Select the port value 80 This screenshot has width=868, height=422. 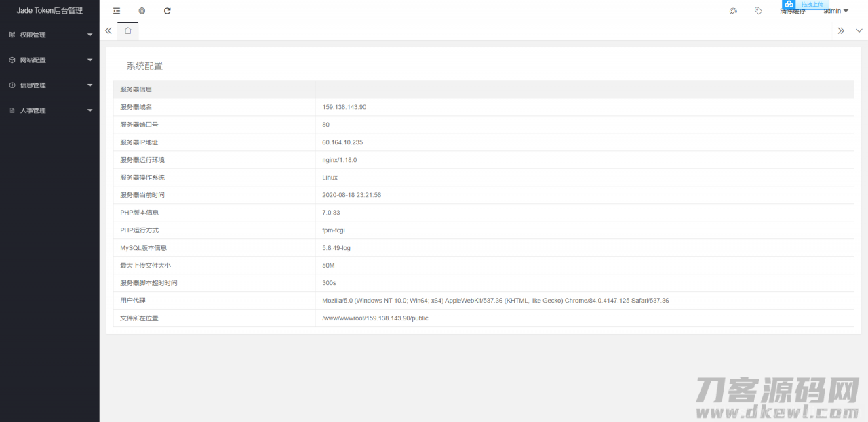click(326, 125)
